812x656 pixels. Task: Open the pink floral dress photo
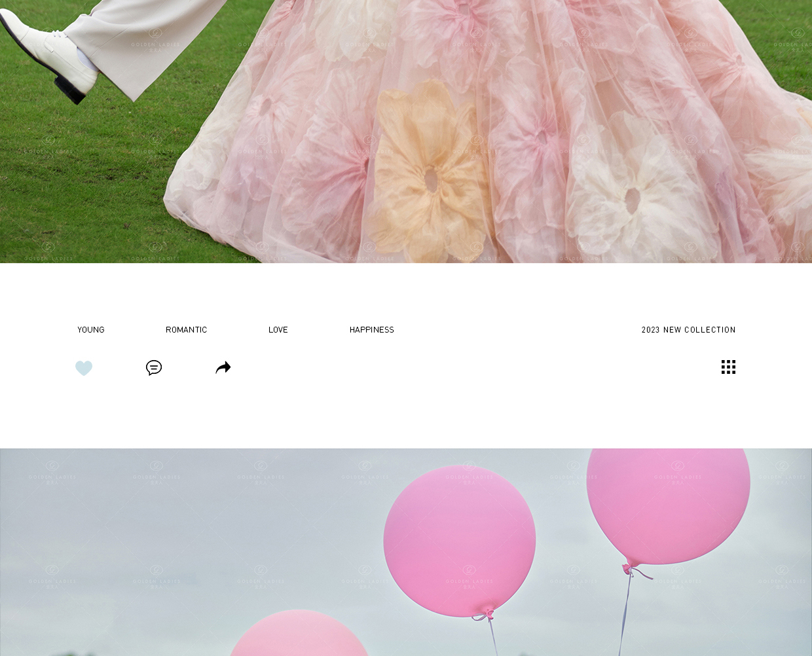pyautogui.click(x=406, y=131)
